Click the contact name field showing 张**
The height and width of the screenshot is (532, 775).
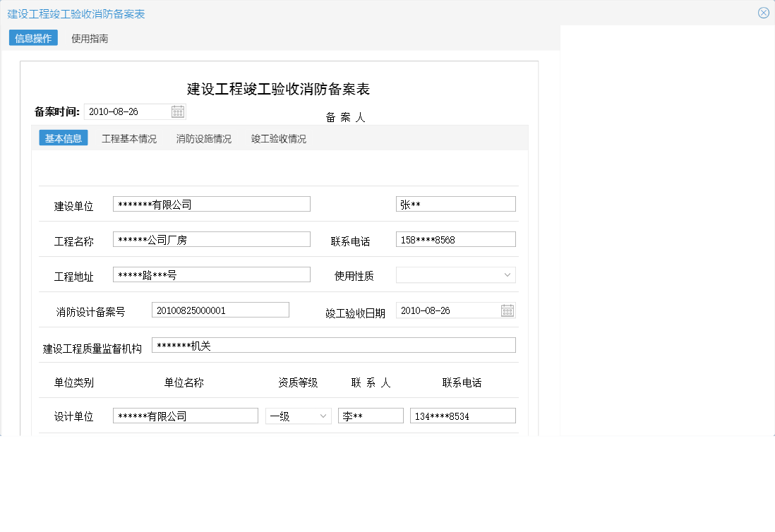(455, 203)
